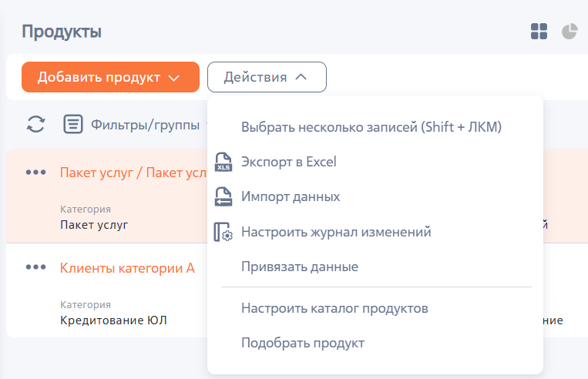Click Категория label under Пакет услуг record

(86, 210)
